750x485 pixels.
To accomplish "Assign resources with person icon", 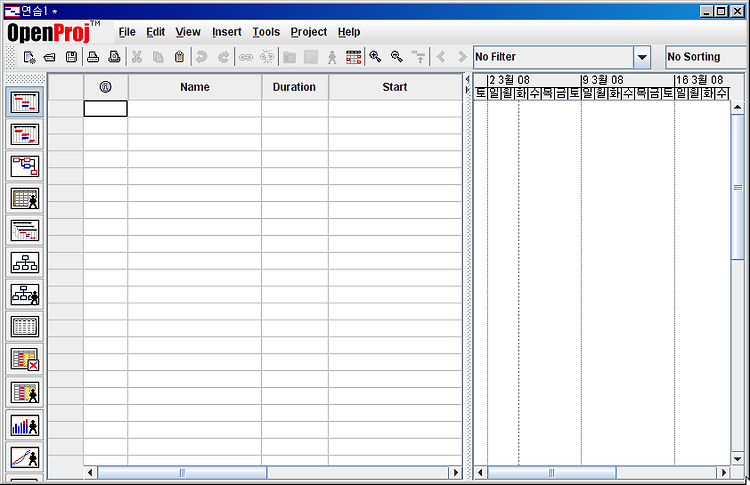I will (x=332, y=57).
